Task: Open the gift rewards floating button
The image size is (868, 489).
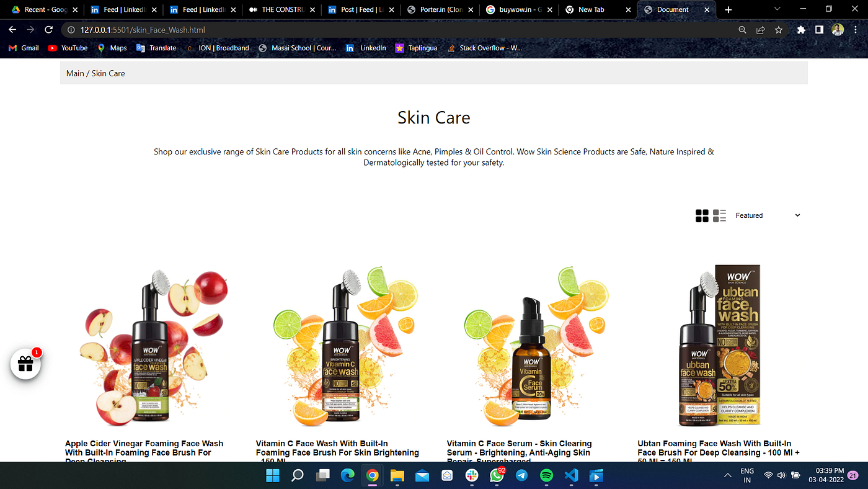Action: click(x=25, y=364)
